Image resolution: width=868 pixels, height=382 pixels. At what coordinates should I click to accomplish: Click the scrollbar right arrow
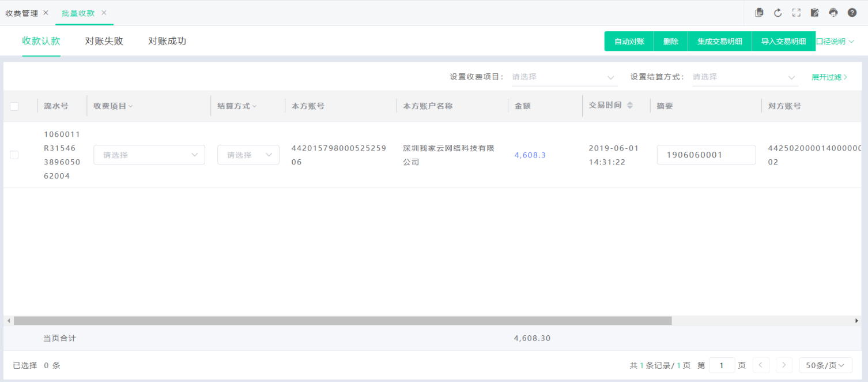[x=857, y=320]
